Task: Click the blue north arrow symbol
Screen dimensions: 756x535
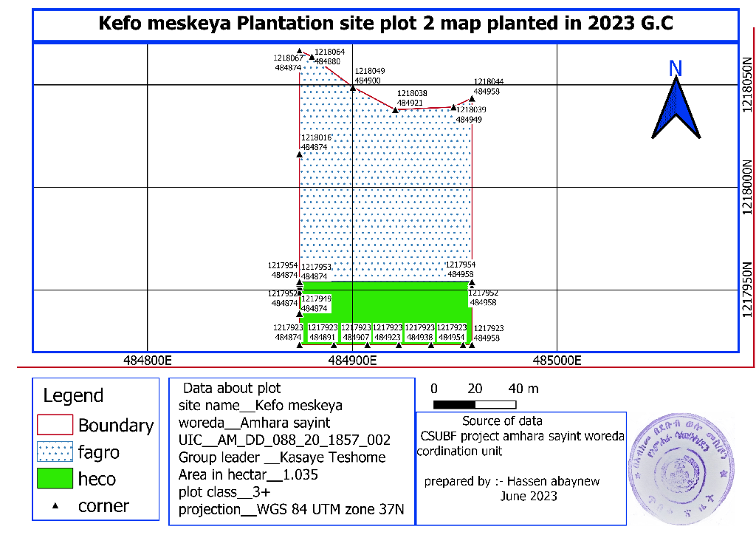Action: pyautogui.click(x=676, y=108)
